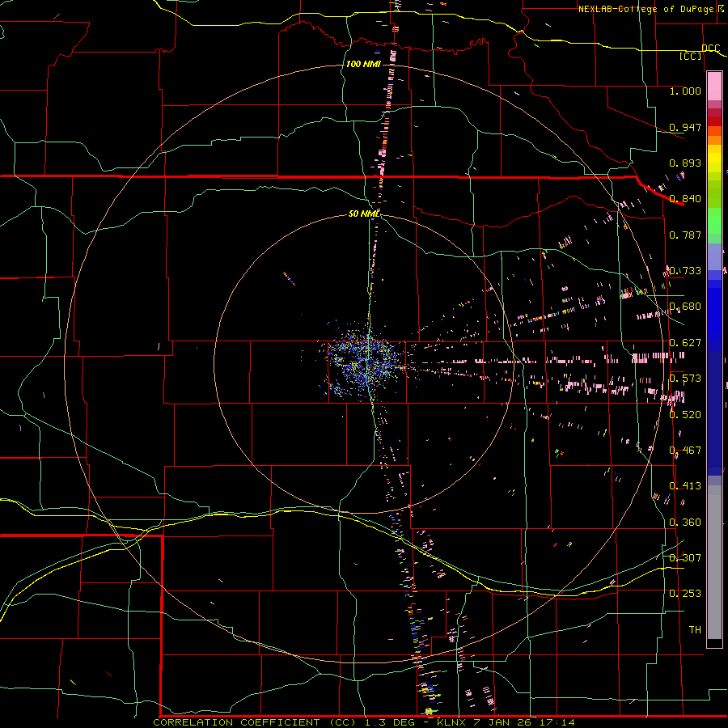The width and height of the screenshot is (728, 728).
Task: Click the 0.627 scale value
Action: tap(685, 342)
